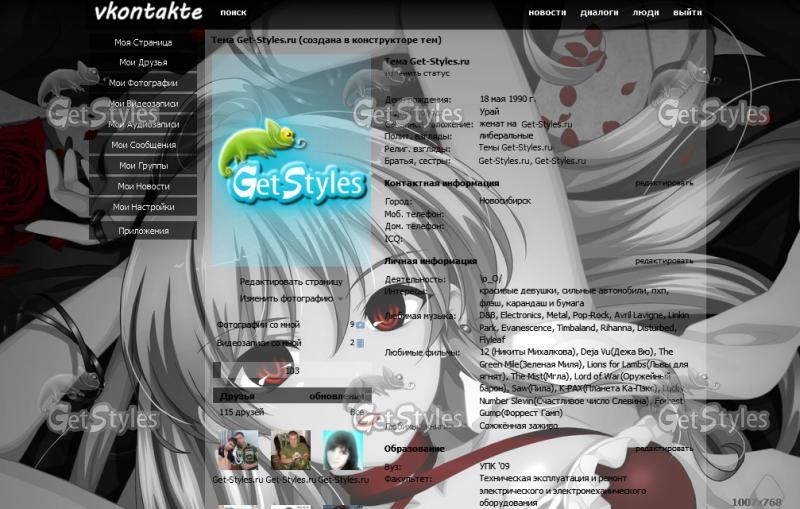Click the Темы Get-Styles.ru religion value

[x=515, y=147]
